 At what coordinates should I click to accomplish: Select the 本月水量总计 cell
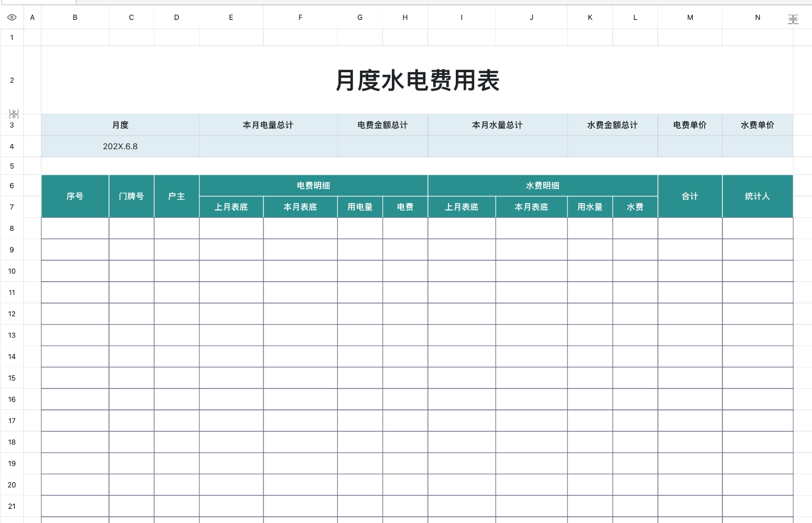click(x=497, y=125)
